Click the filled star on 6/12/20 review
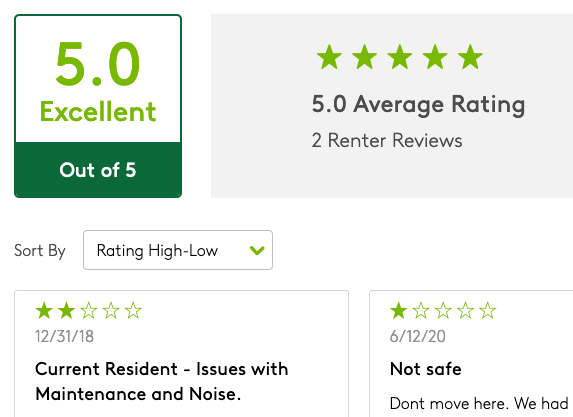Viewport: 573px width, 417px height. point(399,311)
